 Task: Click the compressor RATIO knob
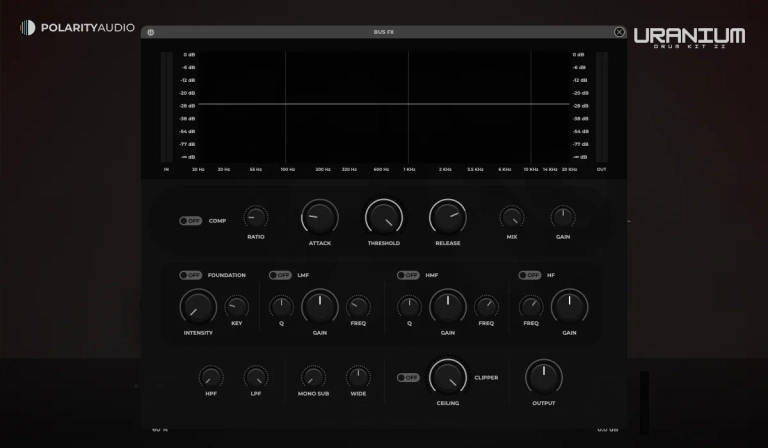click(256, 217)
